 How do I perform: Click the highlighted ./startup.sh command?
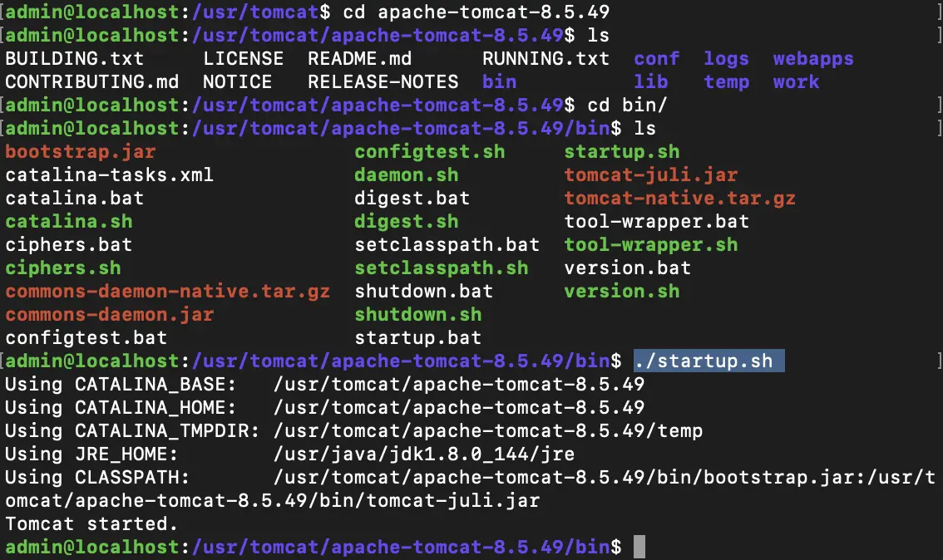(x=709, y=361)
